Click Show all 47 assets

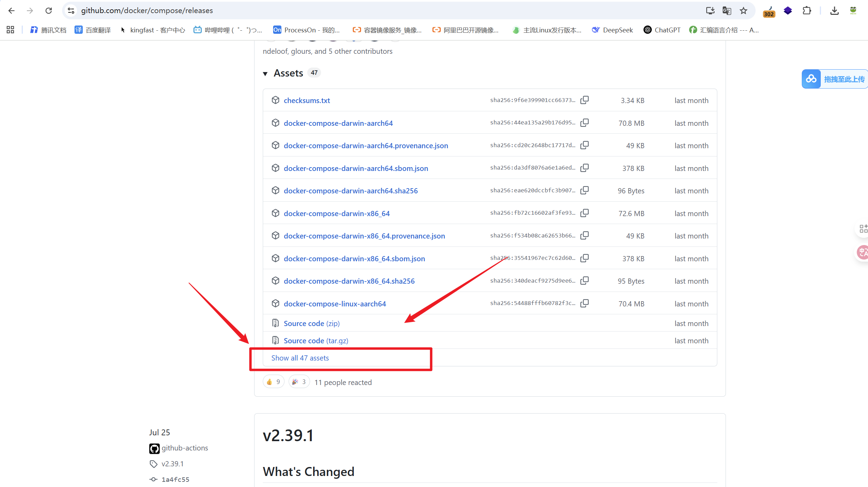pyautogui.click(x=300, y=358)
